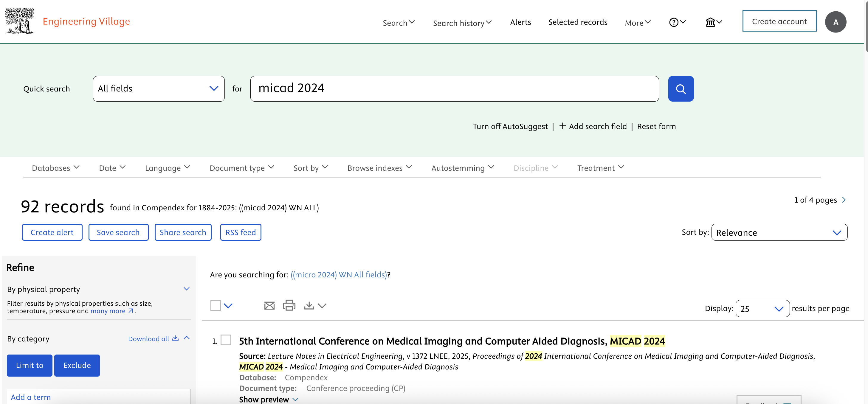Screen dimensions: 868x404
Task: Change results per page from 25
Action: click(762, 309)
